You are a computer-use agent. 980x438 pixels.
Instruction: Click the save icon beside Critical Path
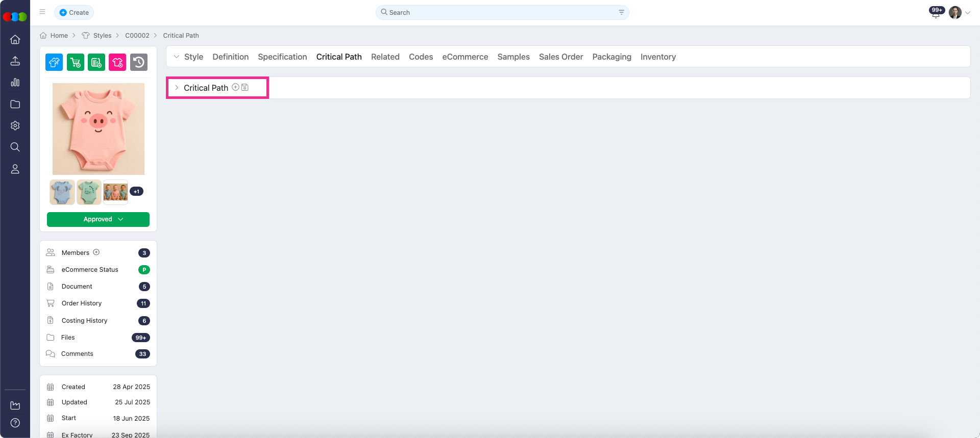tap(245, 87)
